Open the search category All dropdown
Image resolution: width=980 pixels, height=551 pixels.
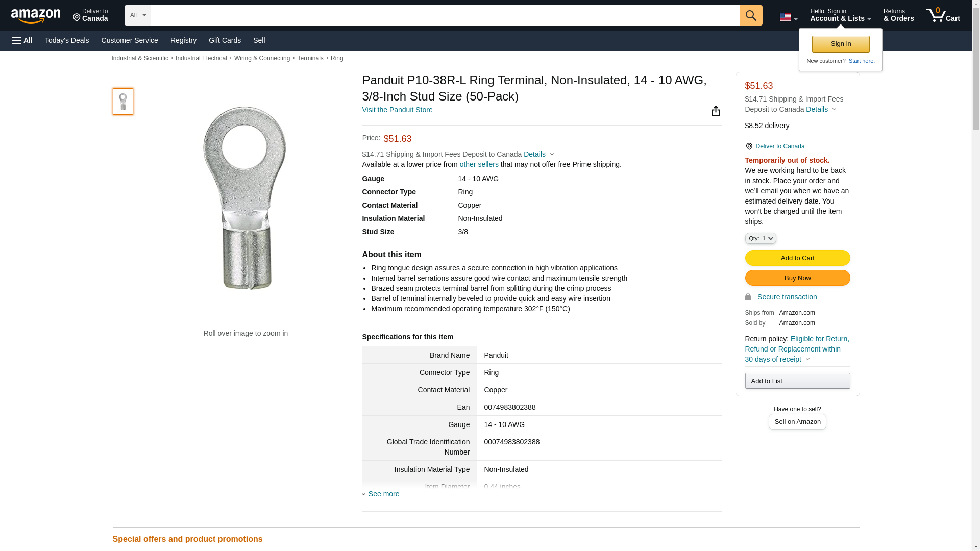pyautogui.click(x=137, y=15)
